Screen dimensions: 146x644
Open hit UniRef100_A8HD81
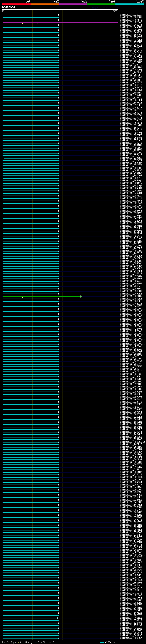click(131, 17)
